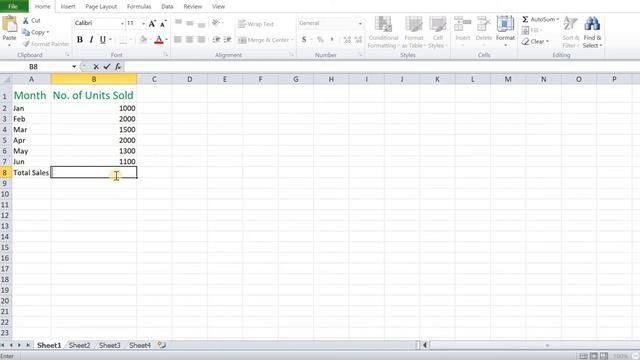Select column C header
Image resolution: width=640 pixels, height=360 pixels.
pyautogui.click(x=154, y=79)
